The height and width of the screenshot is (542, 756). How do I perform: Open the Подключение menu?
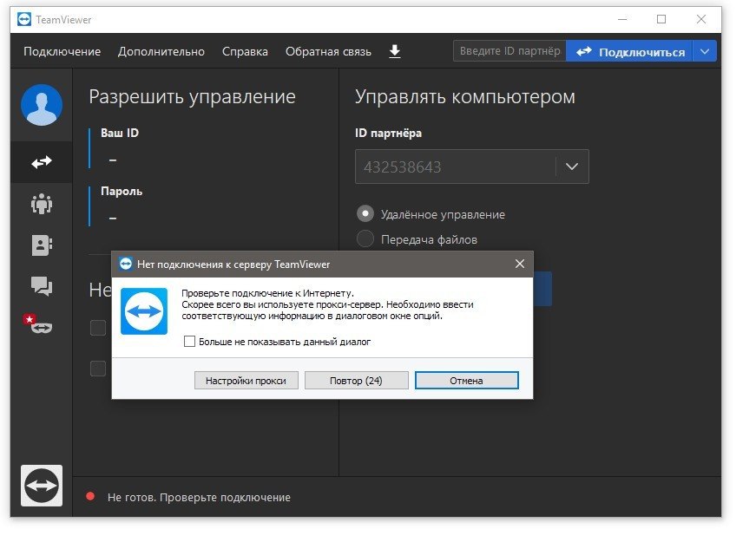click(x=62, y=51)
